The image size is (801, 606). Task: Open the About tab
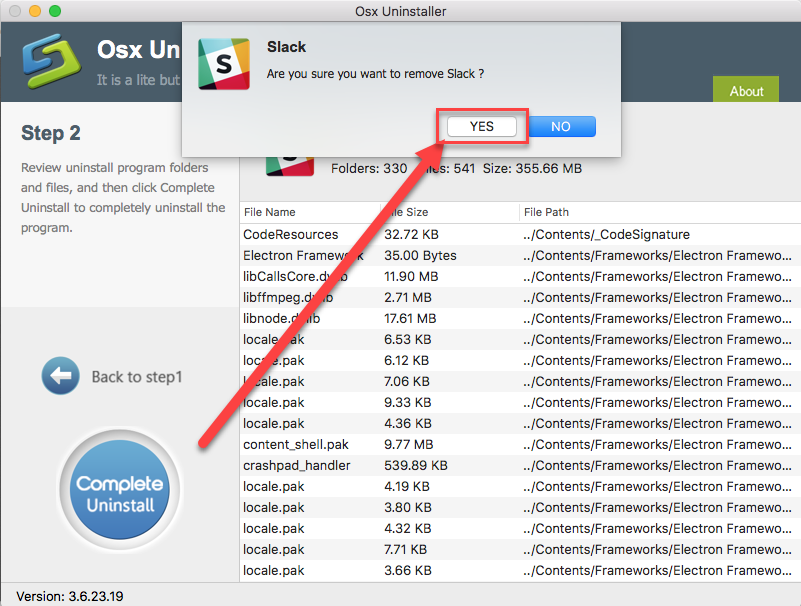pos(746,91)
